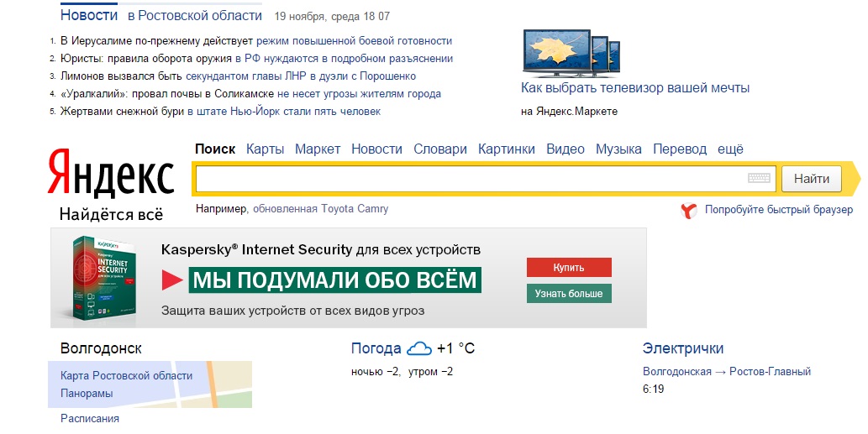868x434 pixels.
Task: Click the example query обновленная Toyota Camry
Action: point(320,209)
